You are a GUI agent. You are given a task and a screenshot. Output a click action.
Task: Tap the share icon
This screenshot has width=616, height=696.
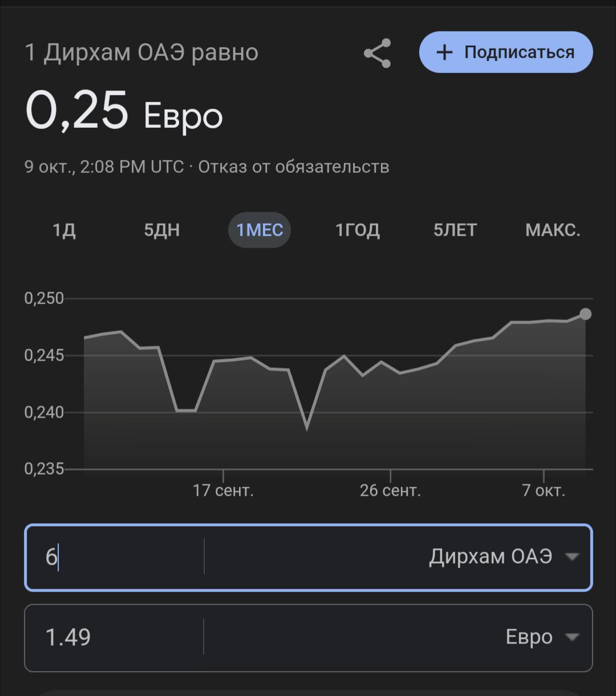[x=378, y=53]
